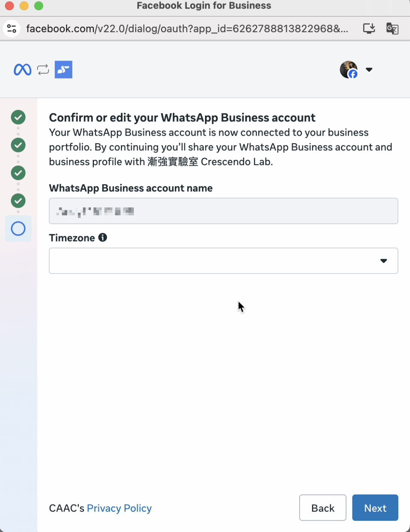
Task: Click the fourth completed step checkmark
Action: pos(18,201)
